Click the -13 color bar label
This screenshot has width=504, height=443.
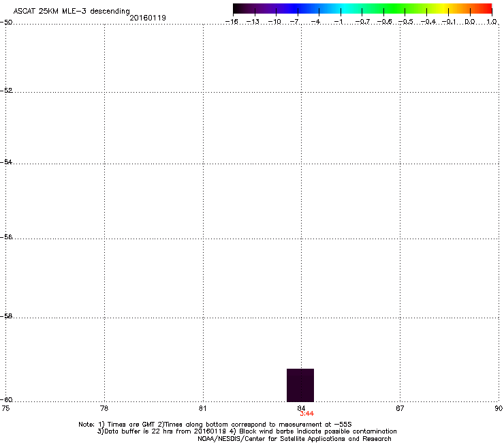(253, 22)
